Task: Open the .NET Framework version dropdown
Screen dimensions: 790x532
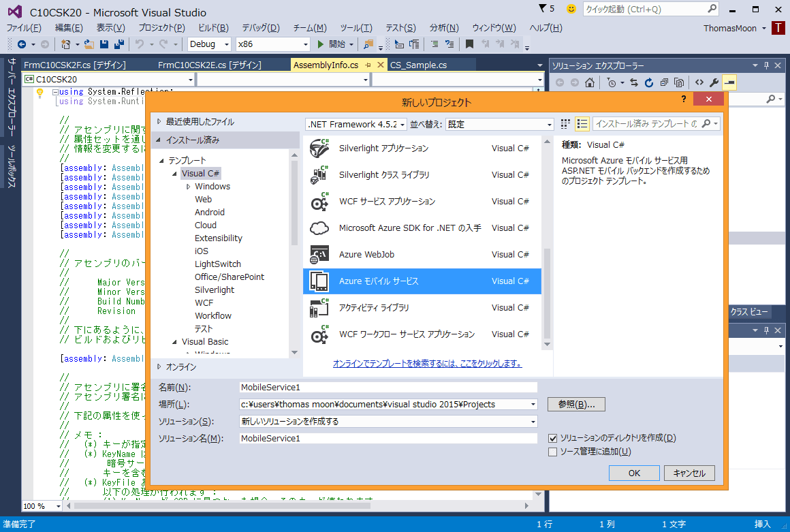Action: [x=355, y=125]
